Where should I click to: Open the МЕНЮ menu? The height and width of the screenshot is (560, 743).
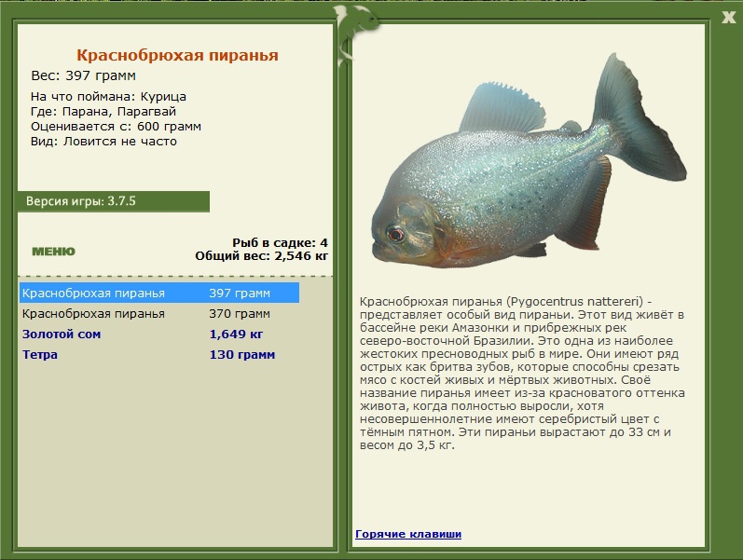tap(53, 252)
